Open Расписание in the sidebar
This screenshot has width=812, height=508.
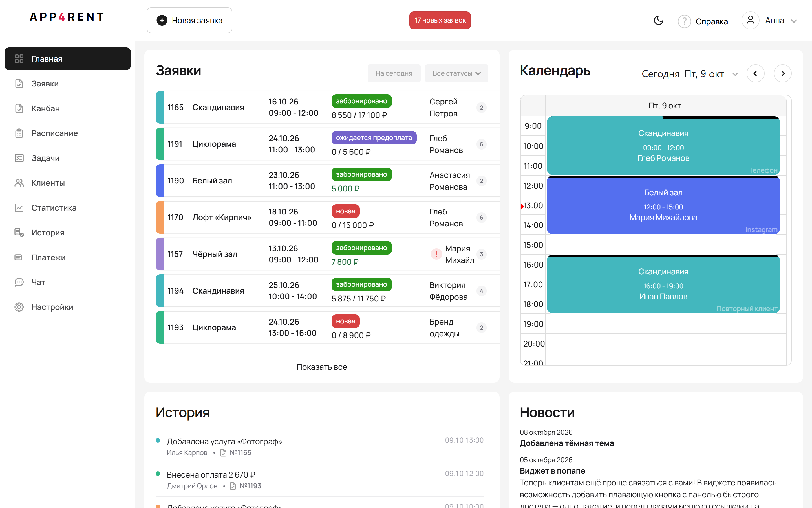point(67,133)
